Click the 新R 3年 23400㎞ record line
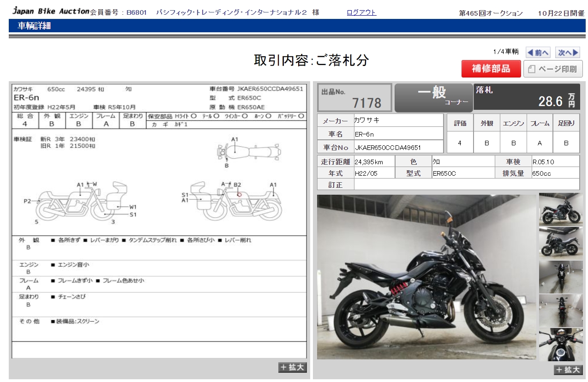 point(68,139)
